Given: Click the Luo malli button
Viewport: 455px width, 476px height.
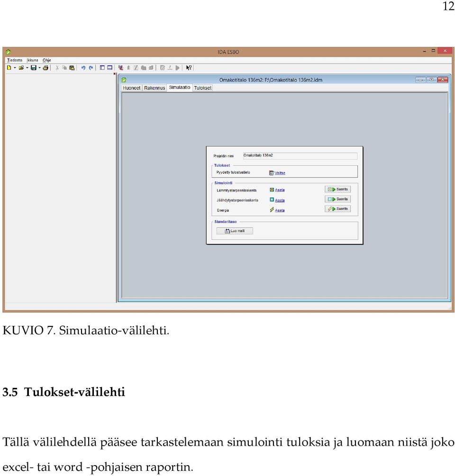Looking at the screenshot, I should (x=235, y=231).
